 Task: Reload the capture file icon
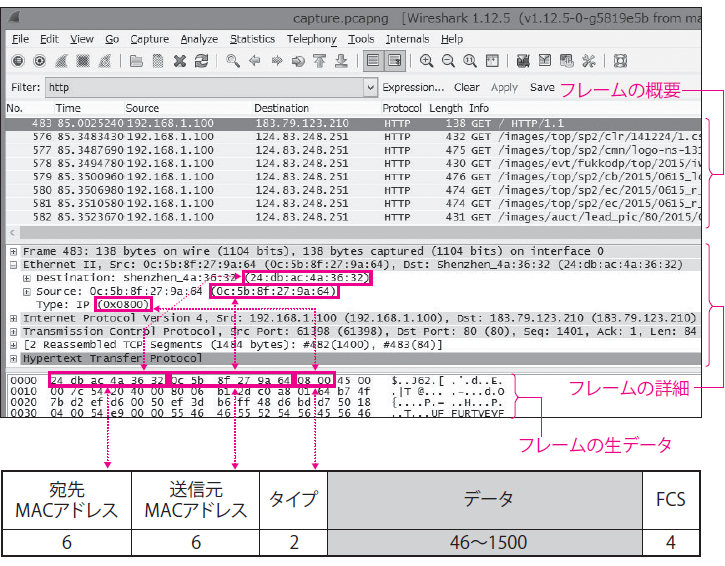coord(201,61)
